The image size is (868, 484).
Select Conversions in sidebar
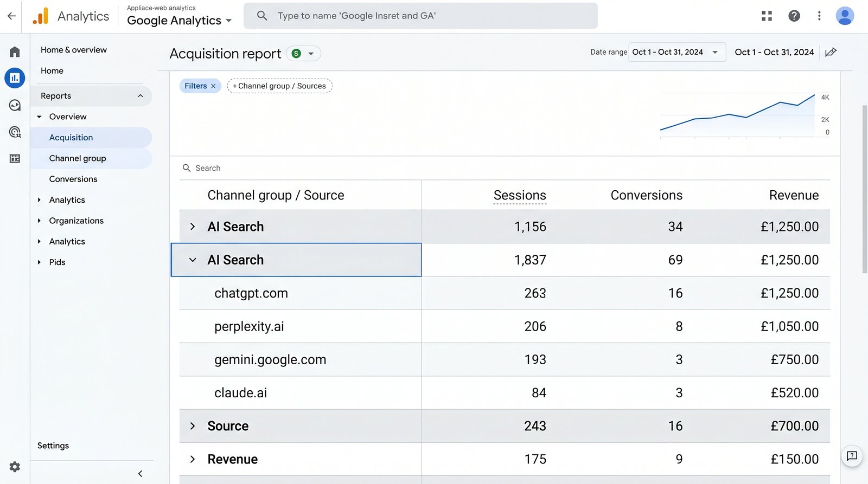pos(73,179)
